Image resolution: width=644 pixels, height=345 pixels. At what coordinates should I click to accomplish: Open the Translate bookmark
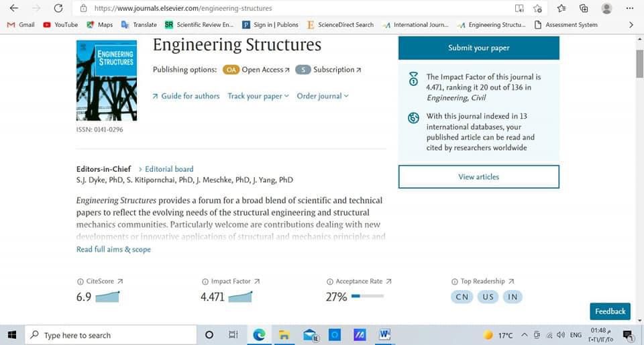tap(139, 25)
